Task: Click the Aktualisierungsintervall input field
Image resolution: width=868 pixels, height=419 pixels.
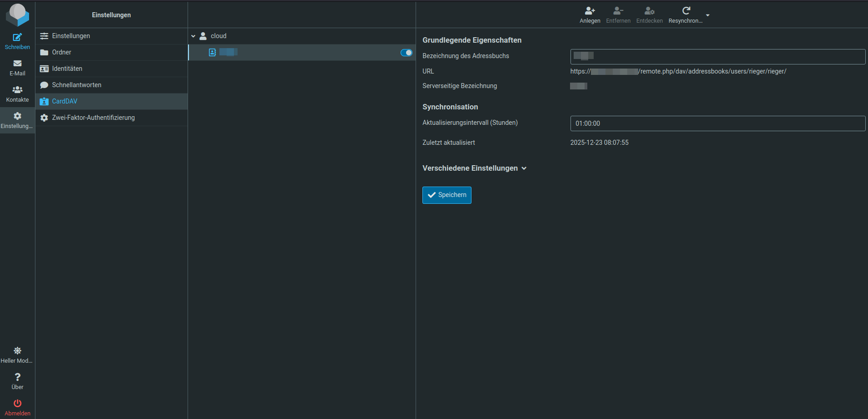Action: point(717,123)
